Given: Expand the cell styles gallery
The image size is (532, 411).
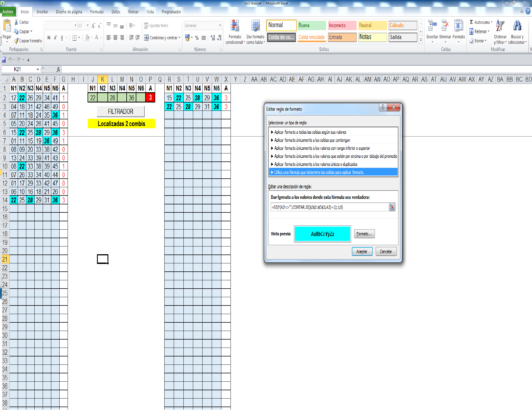Looking at the screenshot, I should (421, 40).
